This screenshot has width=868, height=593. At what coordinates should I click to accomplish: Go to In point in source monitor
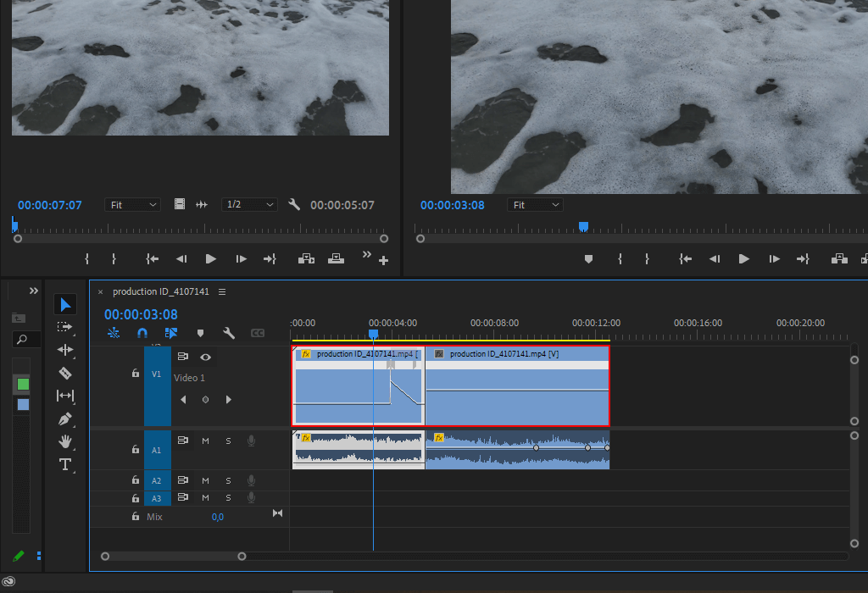click(x=153, y=259)
